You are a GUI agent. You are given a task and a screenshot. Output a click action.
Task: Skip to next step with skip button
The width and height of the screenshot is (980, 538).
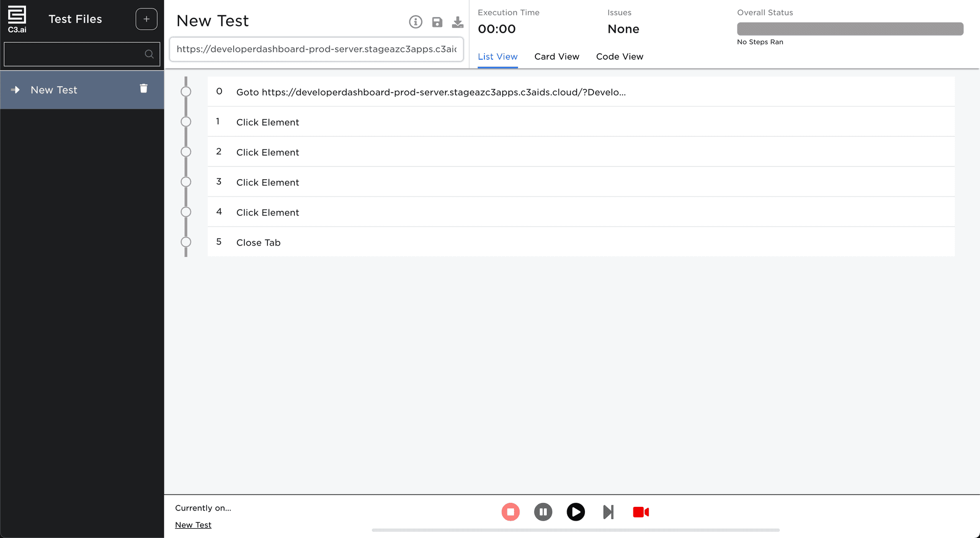coord(608,511)
